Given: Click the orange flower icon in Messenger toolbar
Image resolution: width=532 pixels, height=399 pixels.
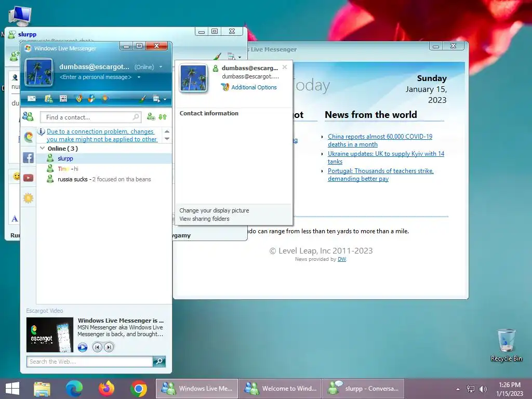Looking at the screenshot, I should [105, 99].
